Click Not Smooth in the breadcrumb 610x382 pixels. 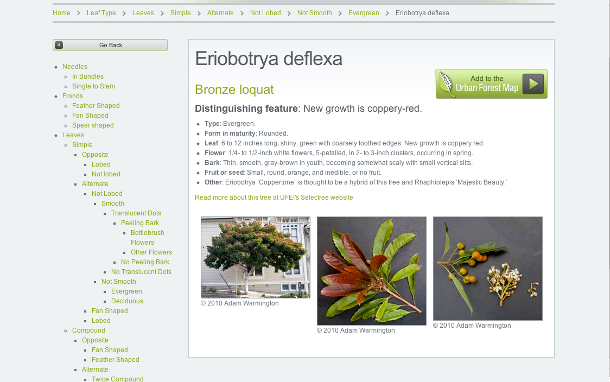pos(315,13)
